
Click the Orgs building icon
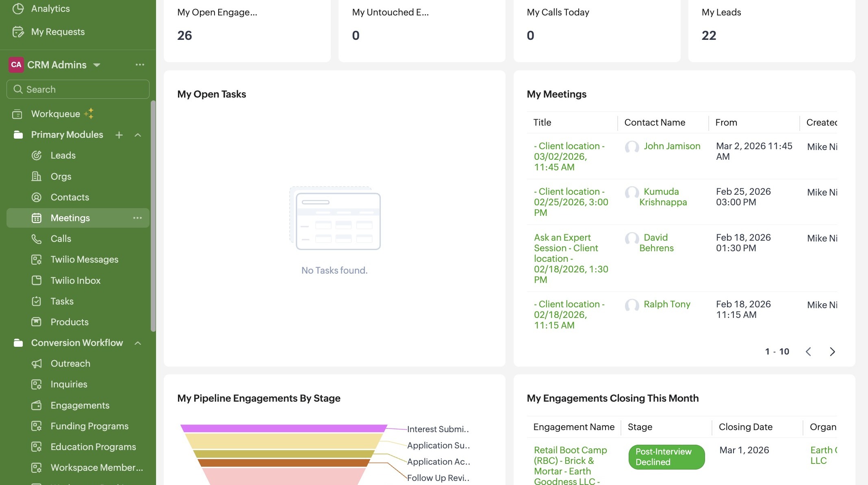[x=37, y=176]
